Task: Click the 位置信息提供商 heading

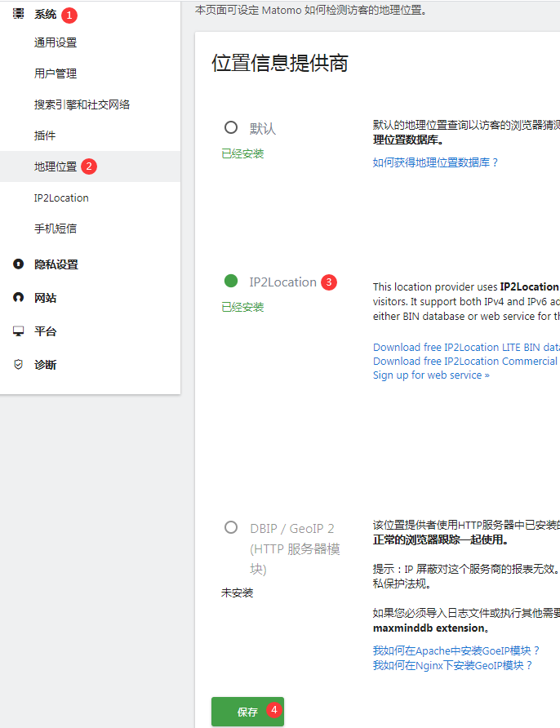Action: [279, 63]
